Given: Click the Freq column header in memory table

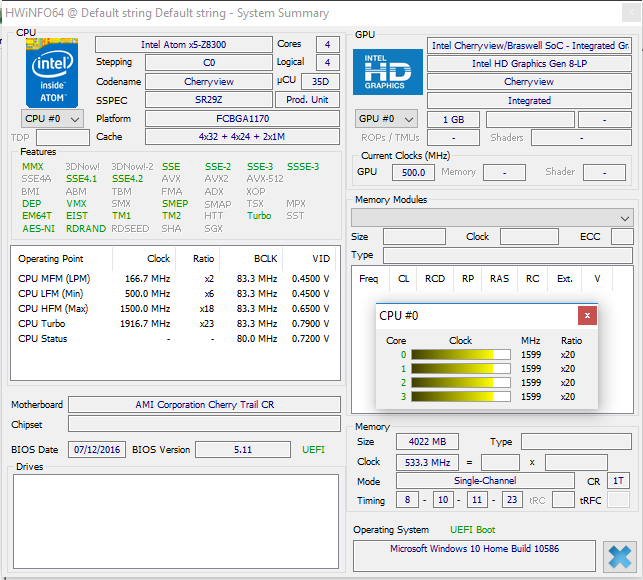Looking at the screenshot, I should [x=369, y=279].
